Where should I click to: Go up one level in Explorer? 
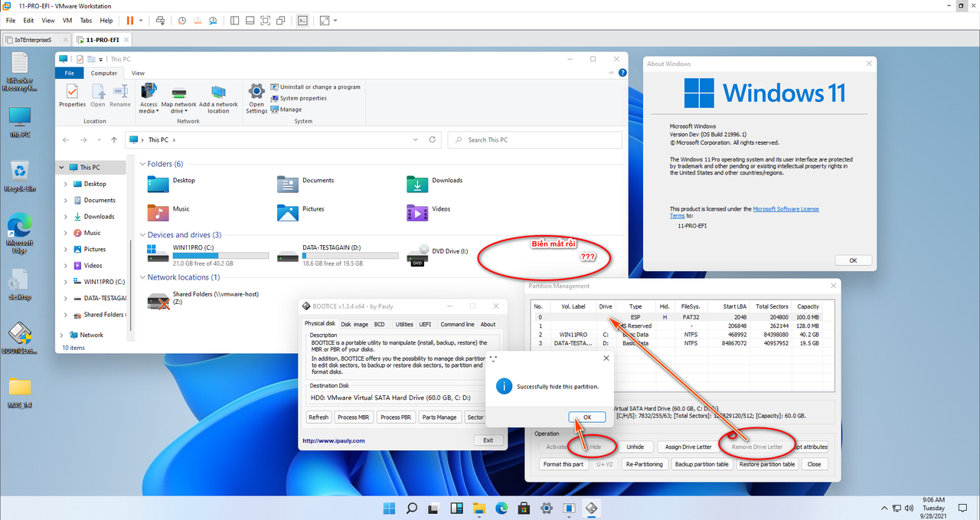114,140
